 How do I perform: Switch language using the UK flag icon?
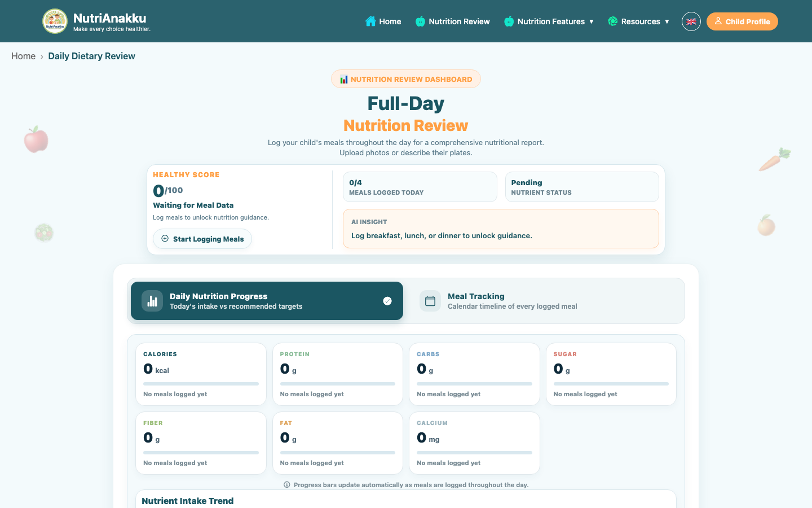(691, 21)
